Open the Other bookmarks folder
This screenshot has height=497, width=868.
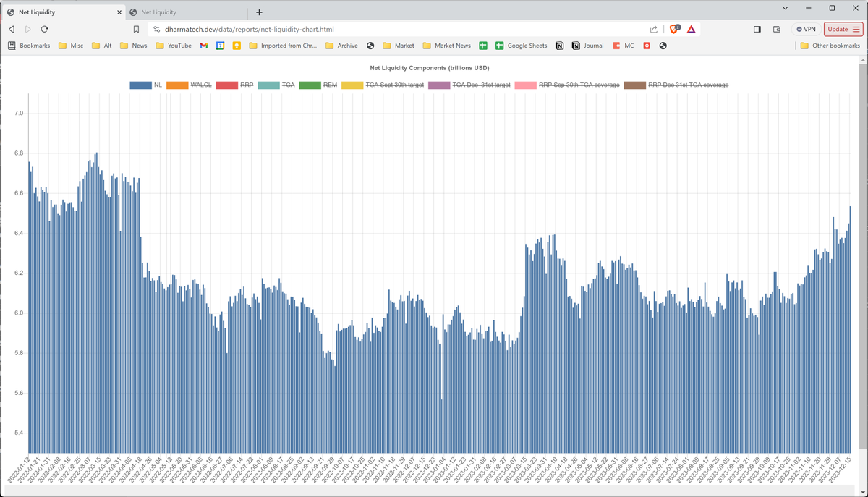[x=830, y=46]
